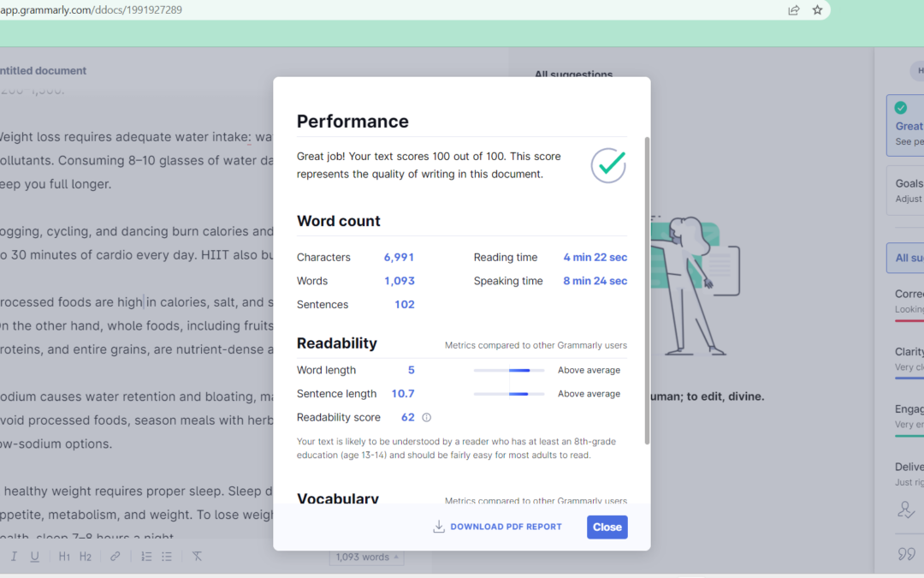Start a bulleted list
Viewport: 924px width, 578px height.
[167, 557]
